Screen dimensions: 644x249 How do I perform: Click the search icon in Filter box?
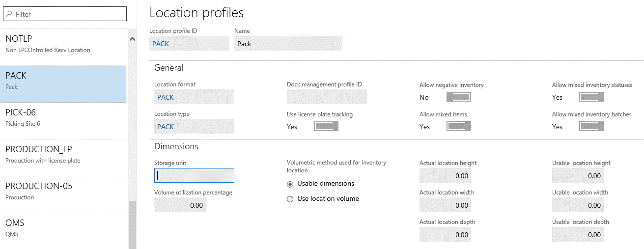coord(9,14)
